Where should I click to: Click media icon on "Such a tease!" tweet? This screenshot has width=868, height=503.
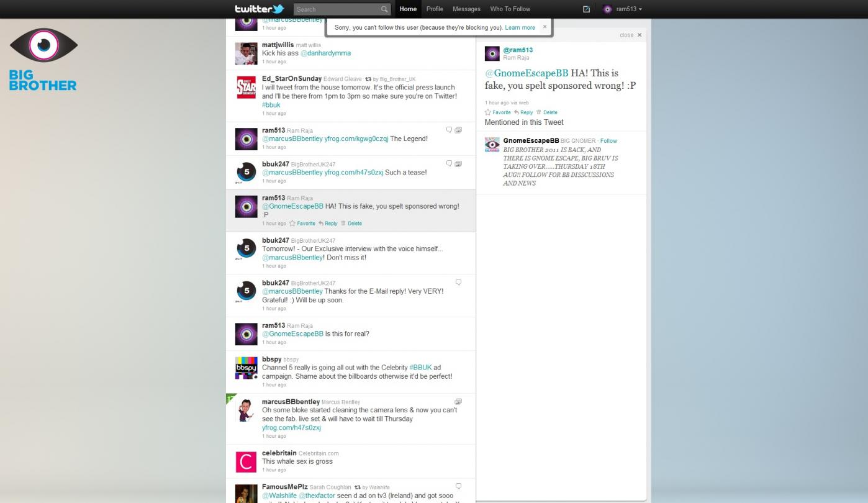pyautogui.click(x=458, y=164)
